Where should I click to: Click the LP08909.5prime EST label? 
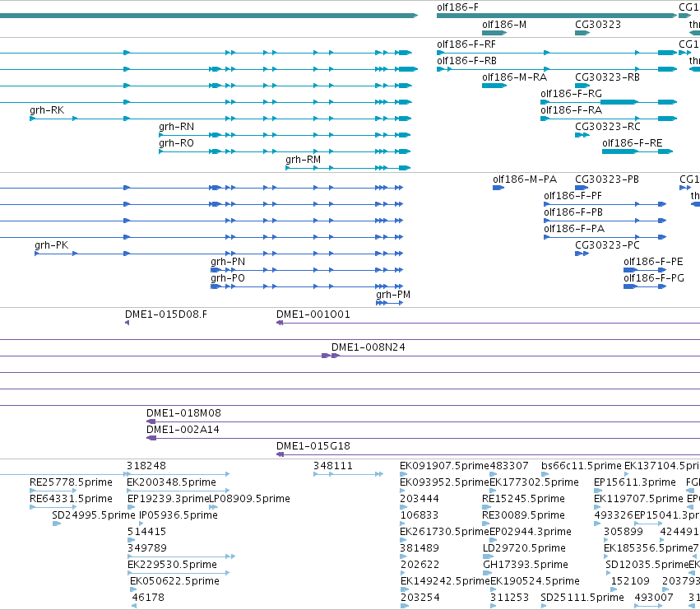coord(249,499)
